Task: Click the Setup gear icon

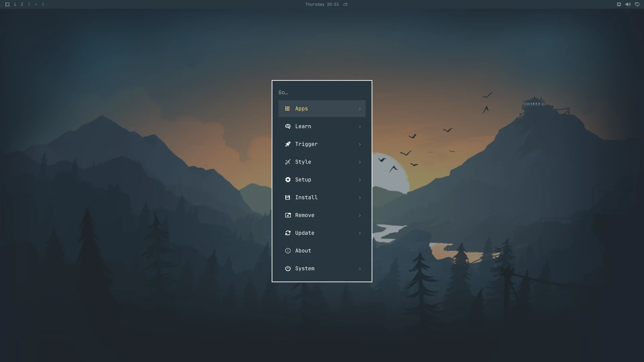Action: (288, 180)
